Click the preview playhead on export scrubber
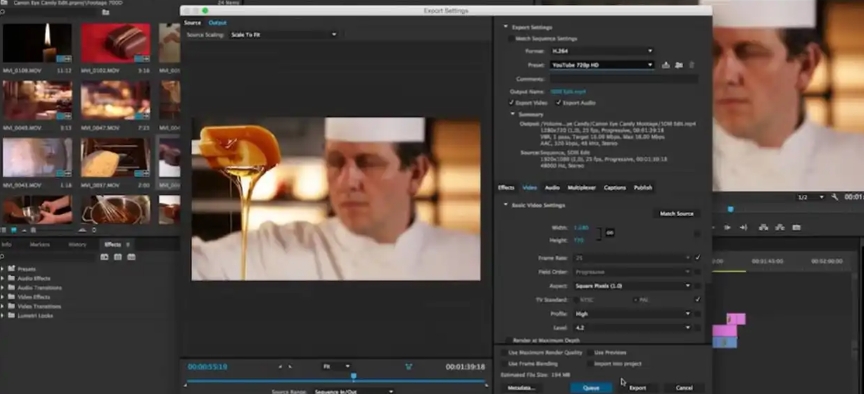Image resolution: width=864 pixels, height=394 pixels. (354, 376)
